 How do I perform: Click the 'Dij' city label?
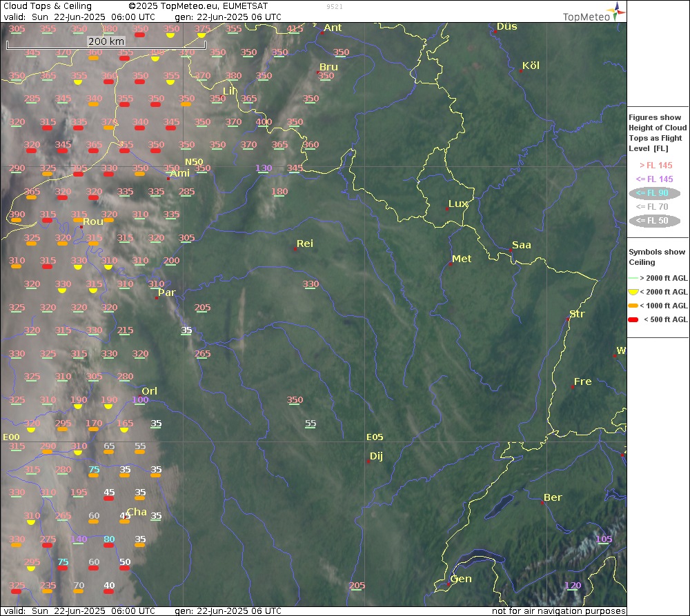tap(376, 456)
